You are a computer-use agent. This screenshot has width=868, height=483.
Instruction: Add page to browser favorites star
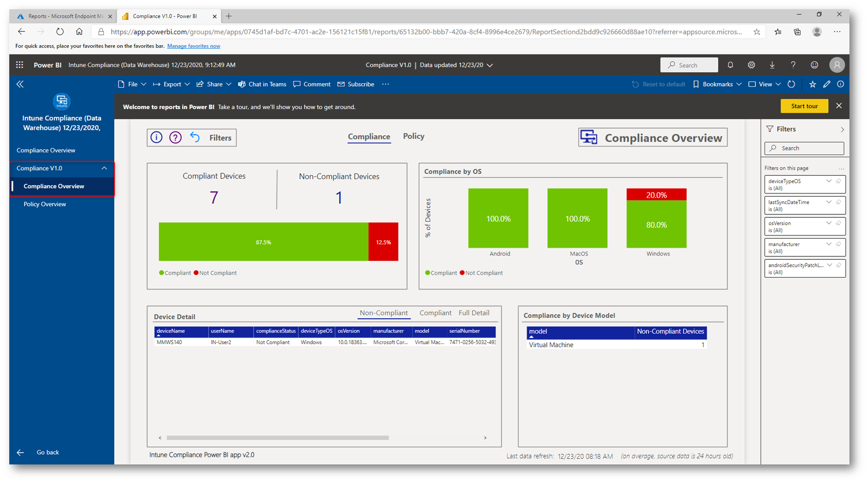click(x=757, y=32)
